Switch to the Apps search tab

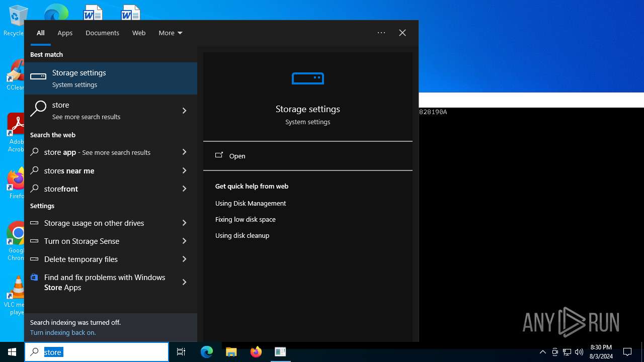65,33
